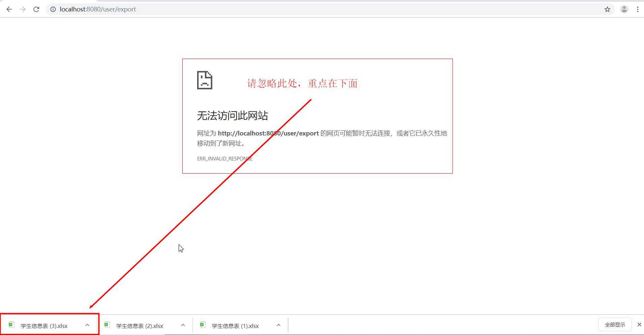
Task: Open downloaded file 学生信息表 (3).xlsx
Action: (x=44, y=326)
